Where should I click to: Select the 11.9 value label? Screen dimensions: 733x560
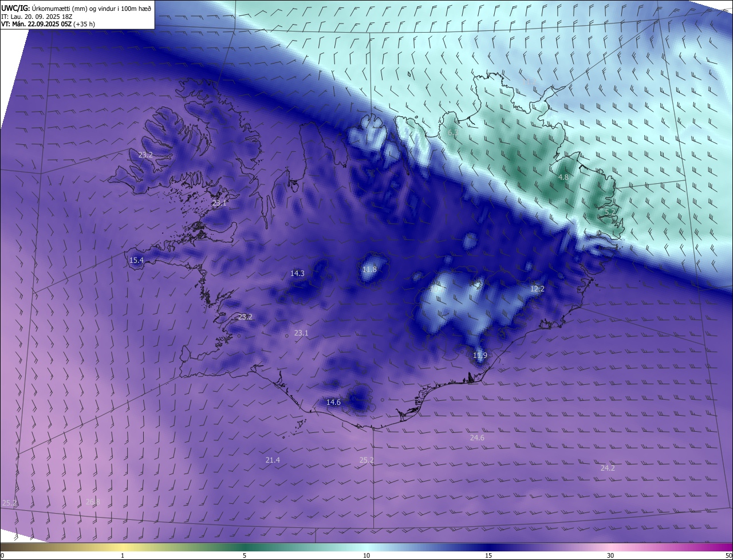click(x=480, y=356)
